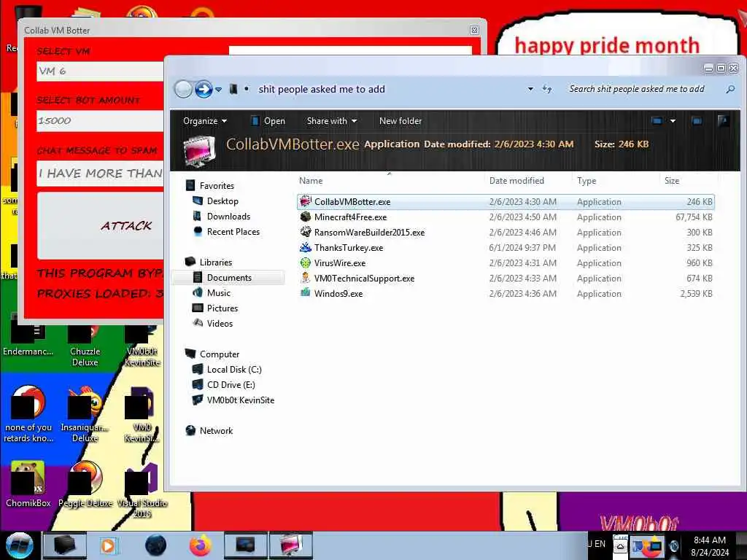Open Peggle Deluxe desktop shortcut
Screen dimensions: 747x560
[x=85, y=485]
